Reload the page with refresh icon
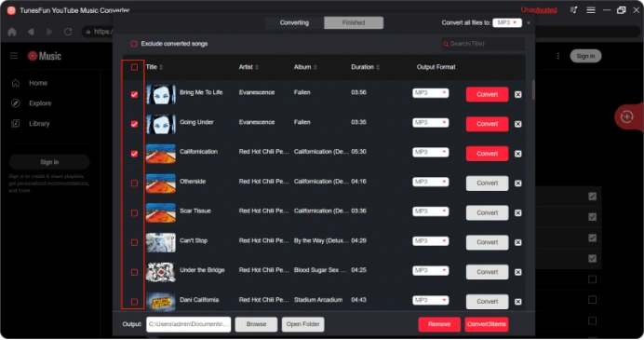Viewport: 644px width, 340px height. pos(68,32)
